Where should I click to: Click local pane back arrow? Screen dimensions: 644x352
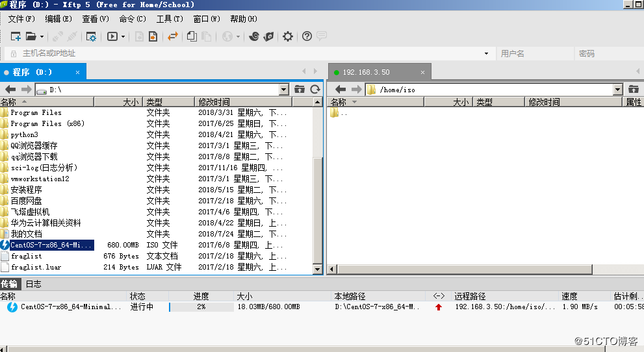pos(10,89)
